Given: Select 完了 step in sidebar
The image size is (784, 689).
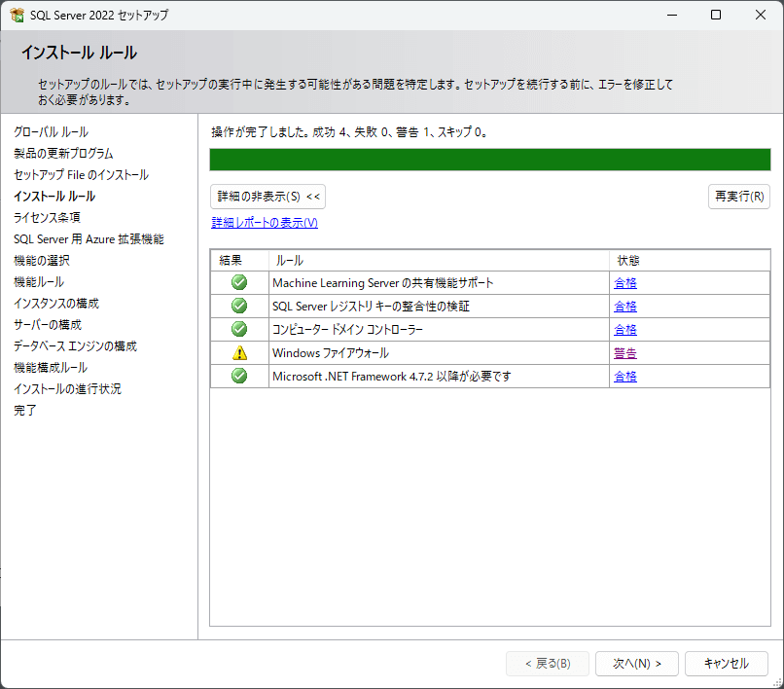Looking at the screenshot, I should (x=24, y=411).
